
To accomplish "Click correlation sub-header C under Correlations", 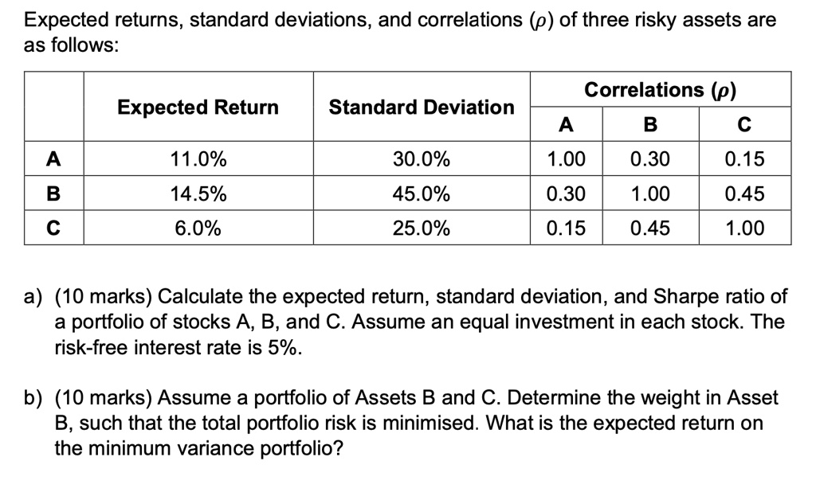I will pyautogui.click(x=745, y=124).
